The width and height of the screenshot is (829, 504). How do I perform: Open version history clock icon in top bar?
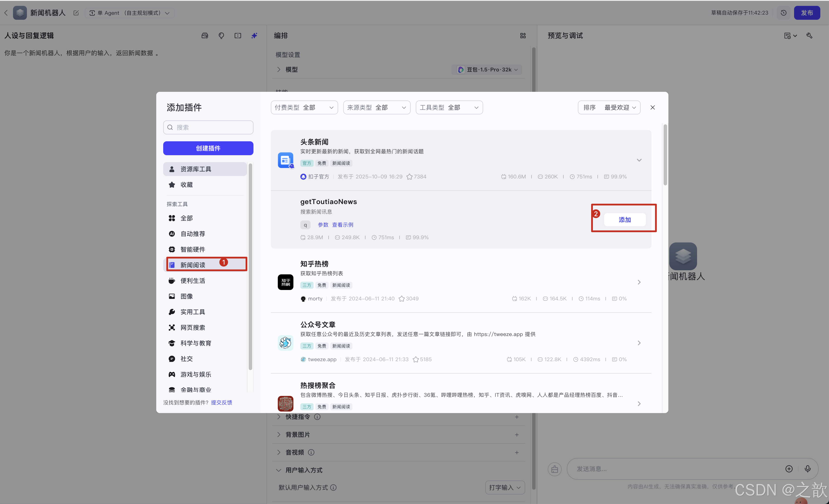[x=784, y=13]
